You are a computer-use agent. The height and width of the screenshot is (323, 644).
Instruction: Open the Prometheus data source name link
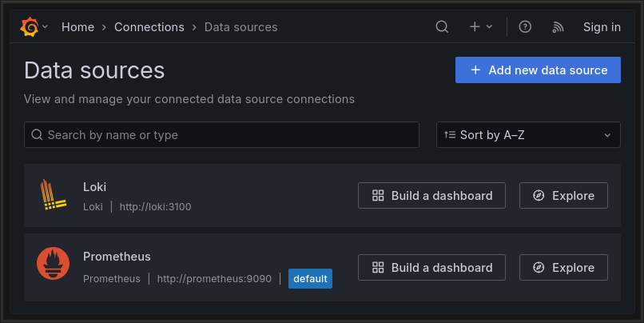(x=117, y=257)
